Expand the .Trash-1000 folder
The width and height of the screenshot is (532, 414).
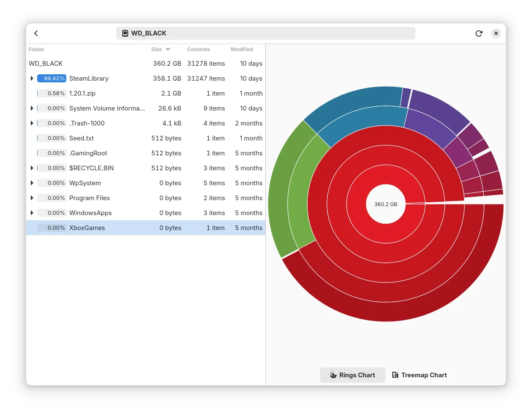[x=32, y=123]
